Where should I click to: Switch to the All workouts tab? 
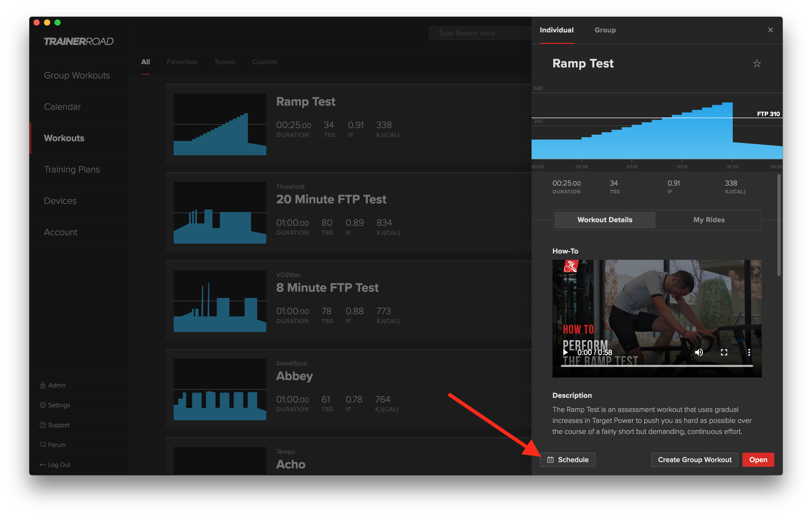[145, 62]
